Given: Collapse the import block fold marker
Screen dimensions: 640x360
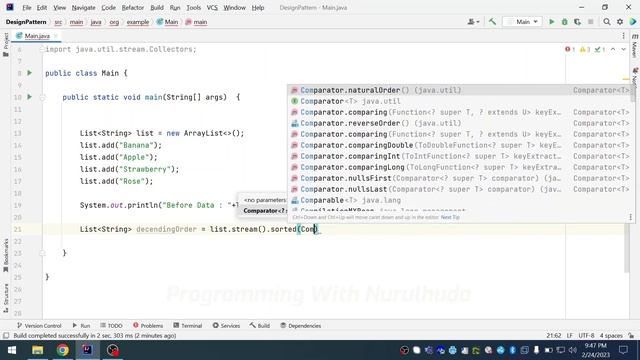Looking at the screenshot, I should 42,49.
